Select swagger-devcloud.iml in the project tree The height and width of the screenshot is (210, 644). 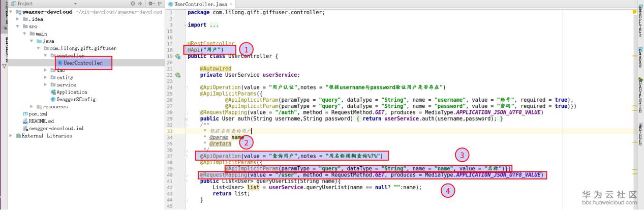point(56,129)
